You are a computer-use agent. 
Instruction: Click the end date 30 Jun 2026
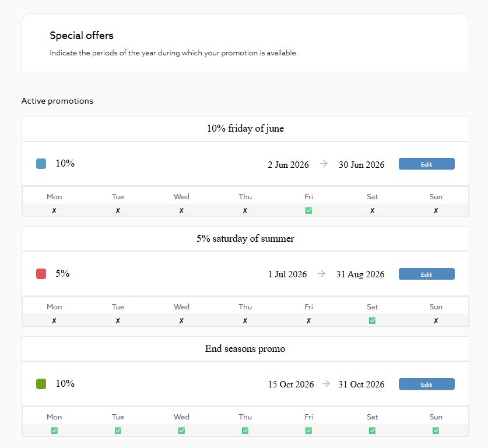click(361, 164)
